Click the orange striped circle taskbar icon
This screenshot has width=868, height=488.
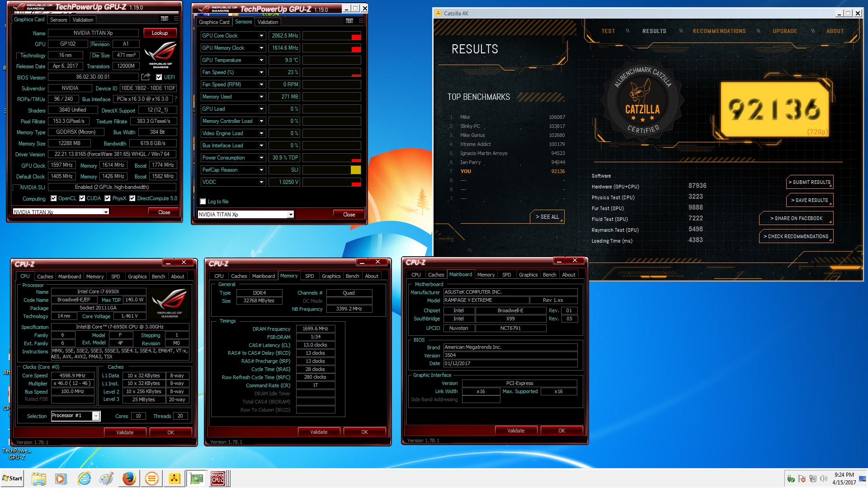151,479
